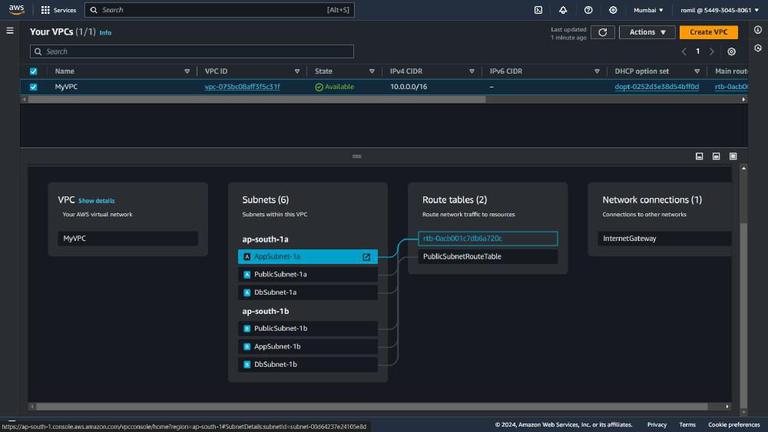The image size is (768, 432).
Task: Open AppSubnet-1a external link icon
Action: (x=366, y=257)
